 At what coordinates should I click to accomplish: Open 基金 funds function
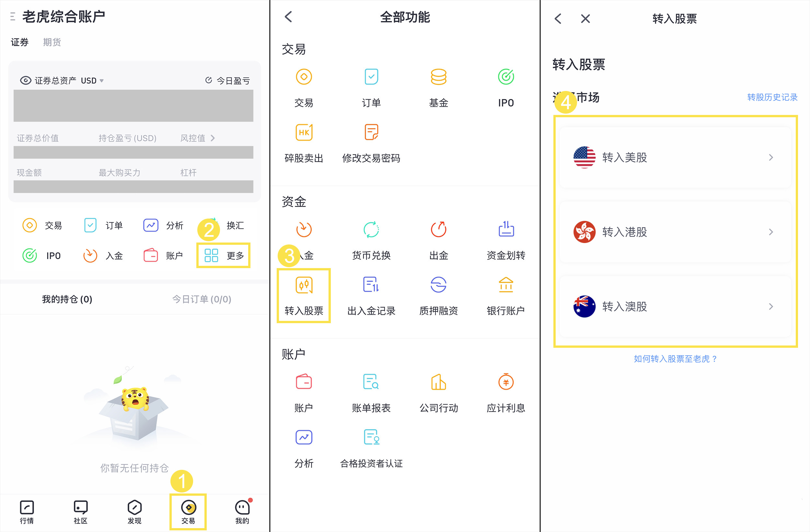pyautogui.click(x=439, y=88)
